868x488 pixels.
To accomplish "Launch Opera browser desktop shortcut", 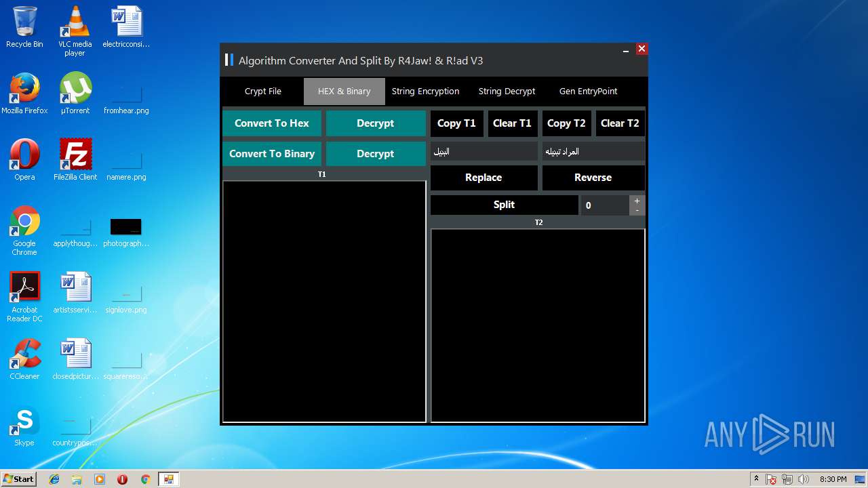I will pos(24,160).
